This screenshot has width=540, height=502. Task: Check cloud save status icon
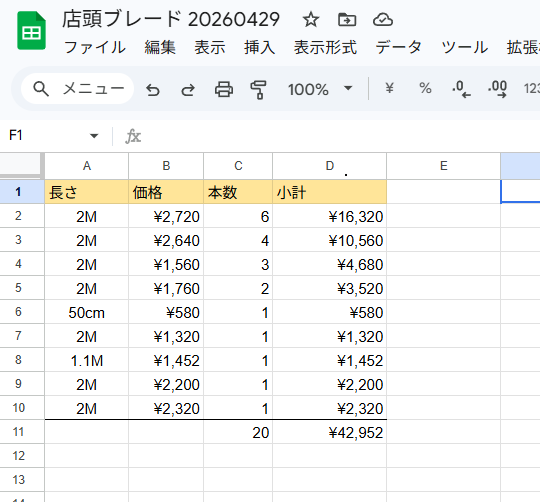[x=383, y=20]
